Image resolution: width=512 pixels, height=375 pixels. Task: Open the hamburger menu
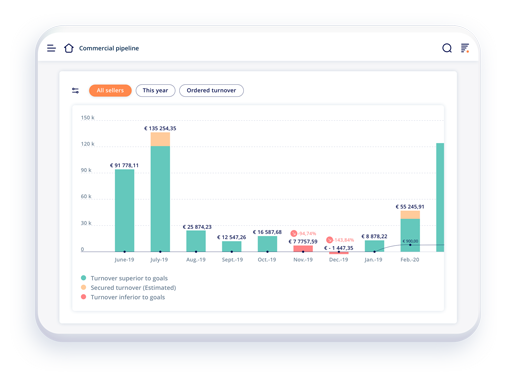tap(51, 48)
